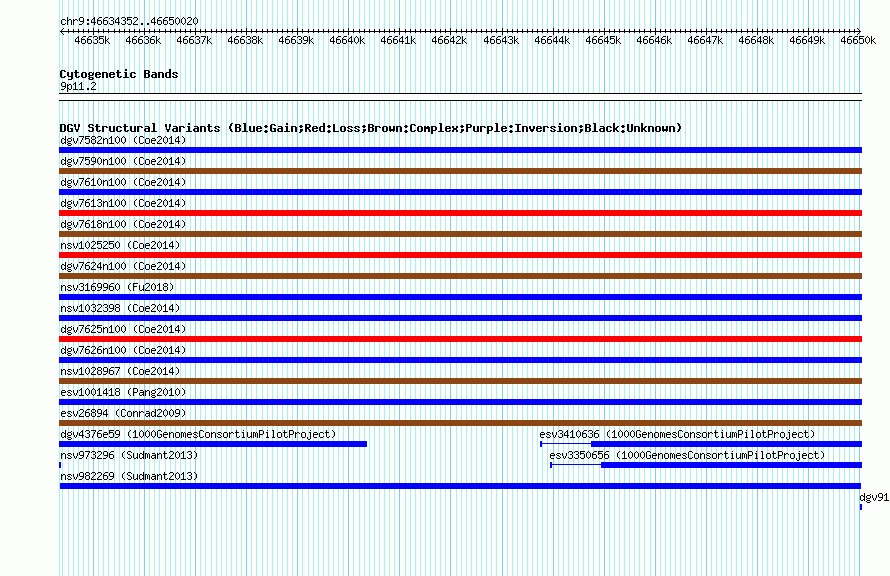Open the dgv7590n100 (Coe2014) variant label

pyautogui.click(x=123, y=161)
